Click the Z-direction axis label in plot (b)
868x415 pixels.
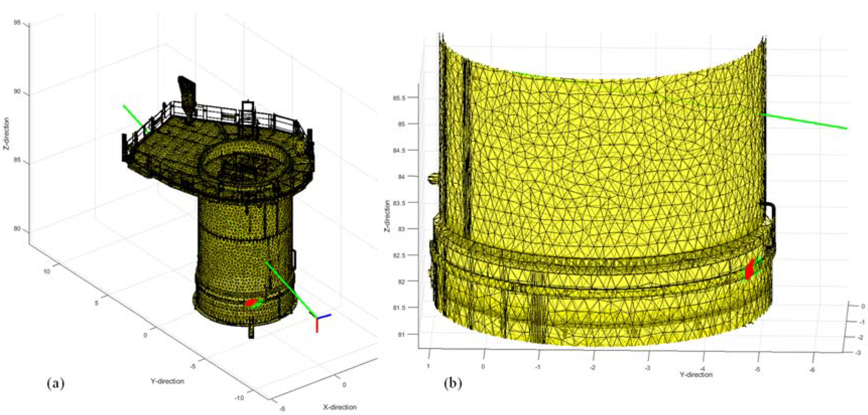pos(388,216)
